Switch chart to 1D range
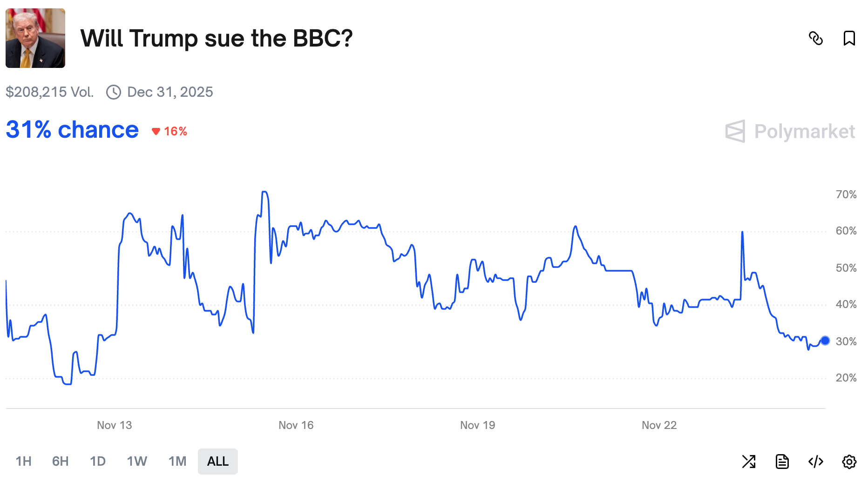This screenshot has height=482, width=868. coord(98,462)
